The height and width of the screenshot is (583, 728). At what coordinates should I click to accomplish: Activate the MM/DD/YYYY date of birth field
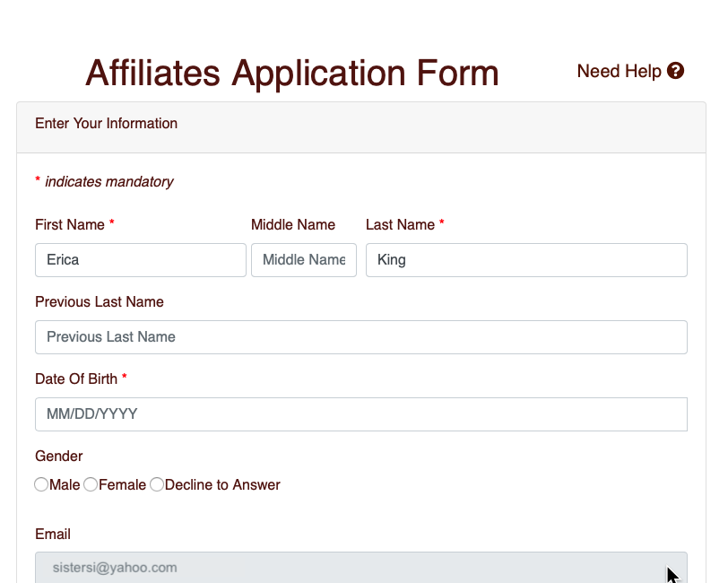tap(360, 414)
